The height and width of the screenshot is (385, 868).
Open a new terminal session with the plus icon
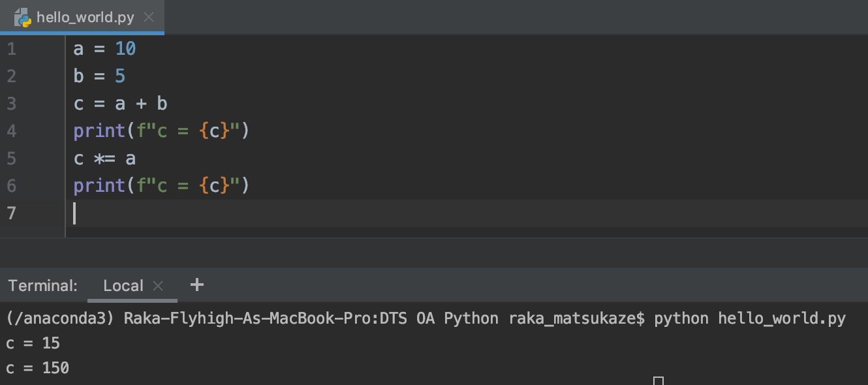pyautogui.click(x=196, y=285)
